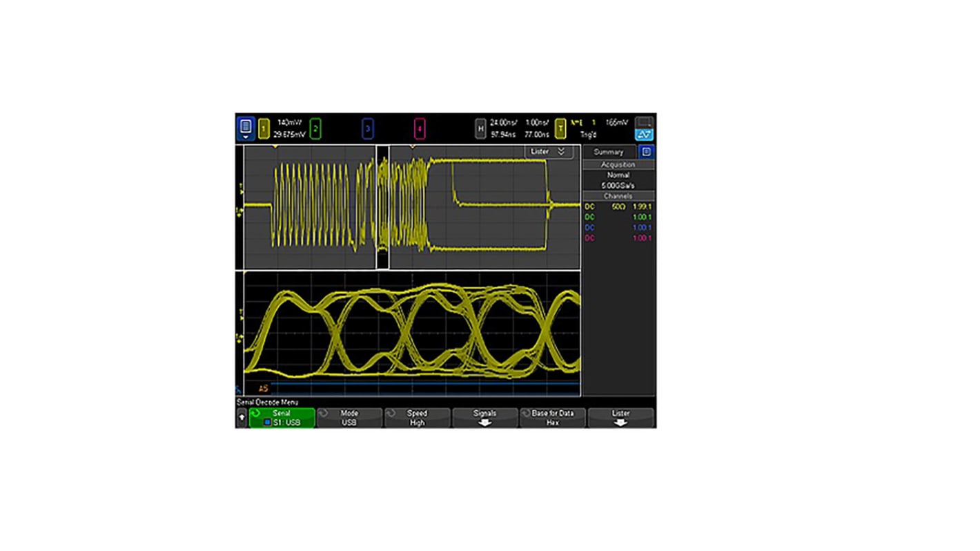Screen dimensions: 980x551
Task: Expand the Lister softkey menu
Action: [620, 418]
